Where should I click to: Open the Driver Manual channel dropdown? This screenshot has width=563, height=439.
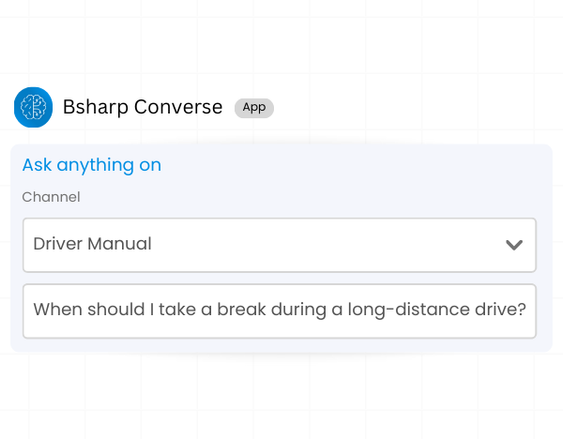(x=279, y=245)
